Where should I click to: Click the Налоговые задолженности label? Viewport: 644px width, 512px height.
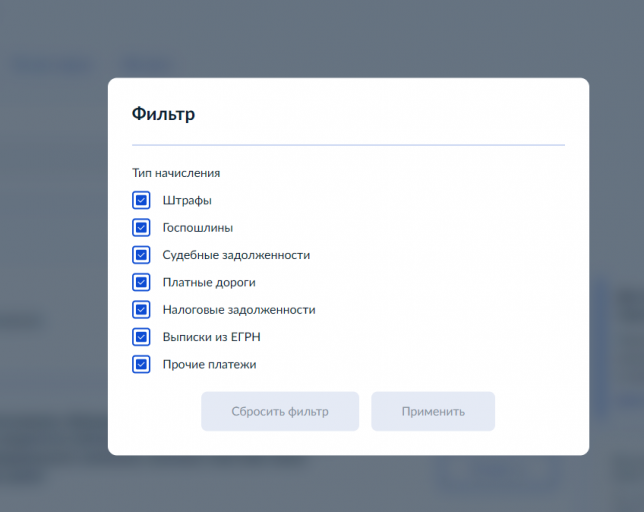pyautogui.click(x=239, y=310)
